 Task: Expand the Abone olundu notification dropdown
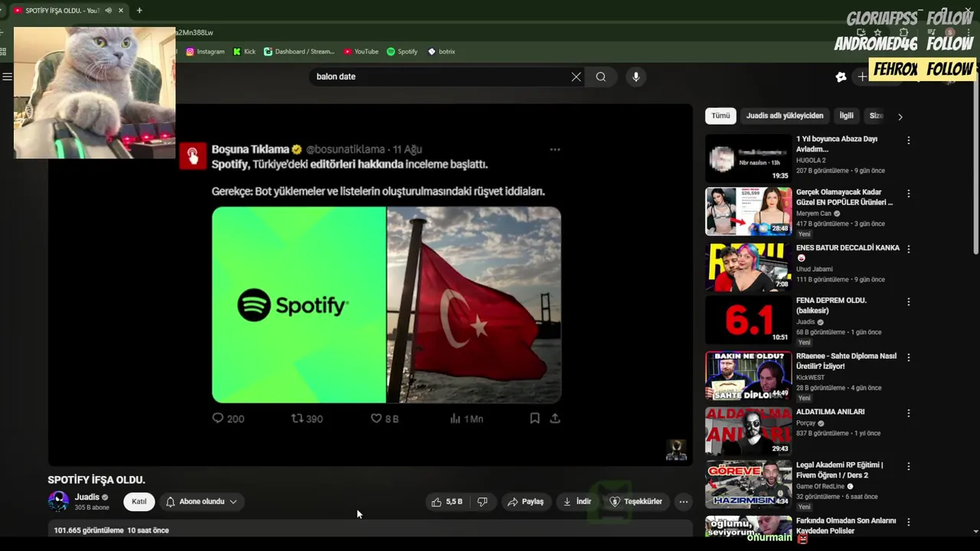[202, 502]
